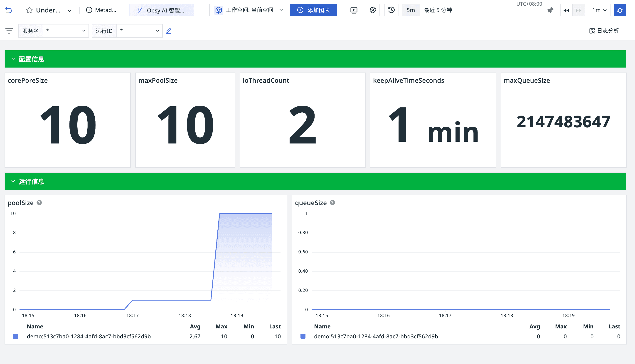Click the back arrow icon
The image size is (635, 364).
point(8,10)
